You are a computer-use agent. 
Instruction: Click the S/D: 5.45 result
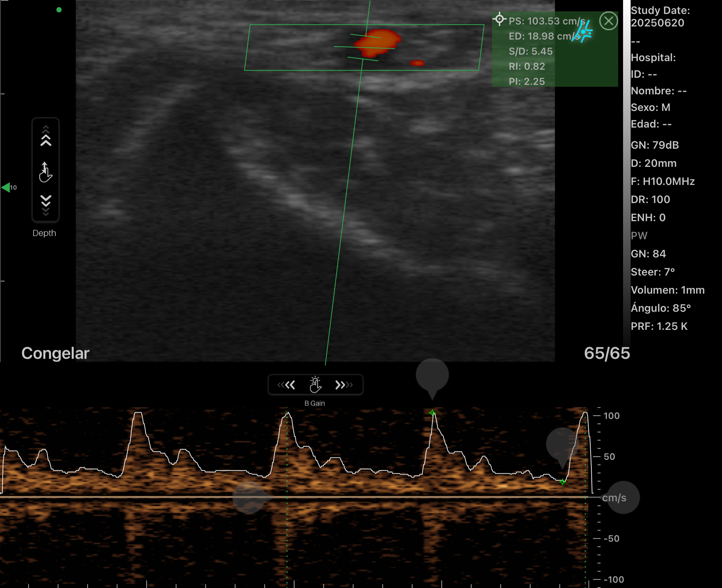click(531, 51)
